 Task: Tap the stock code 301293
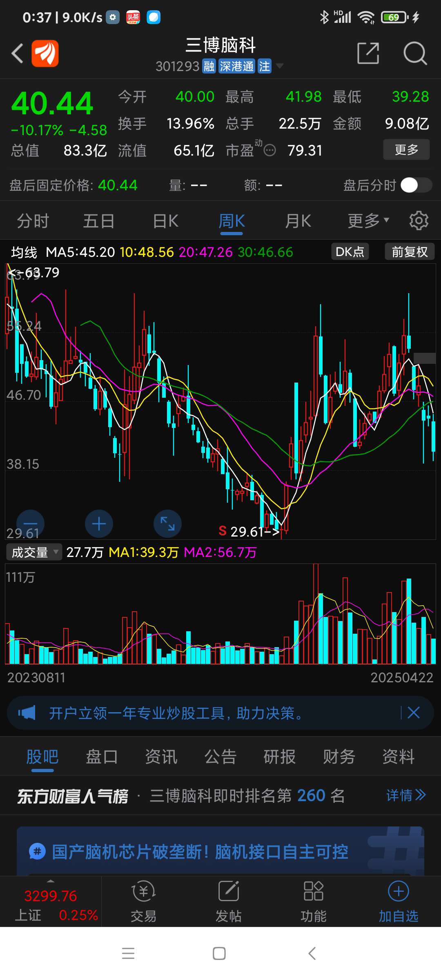pyautogui.click(x=177, y=66)
